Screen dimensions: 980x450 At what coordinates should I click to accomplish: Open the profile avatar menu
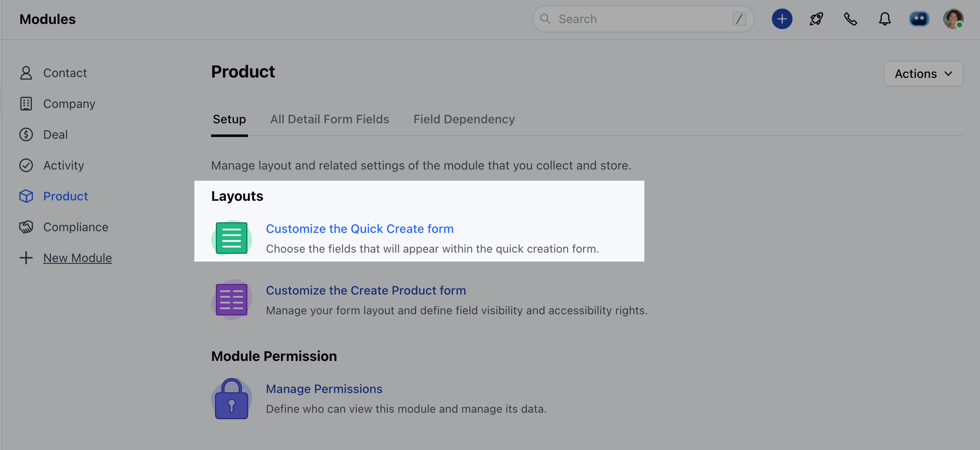954,19
